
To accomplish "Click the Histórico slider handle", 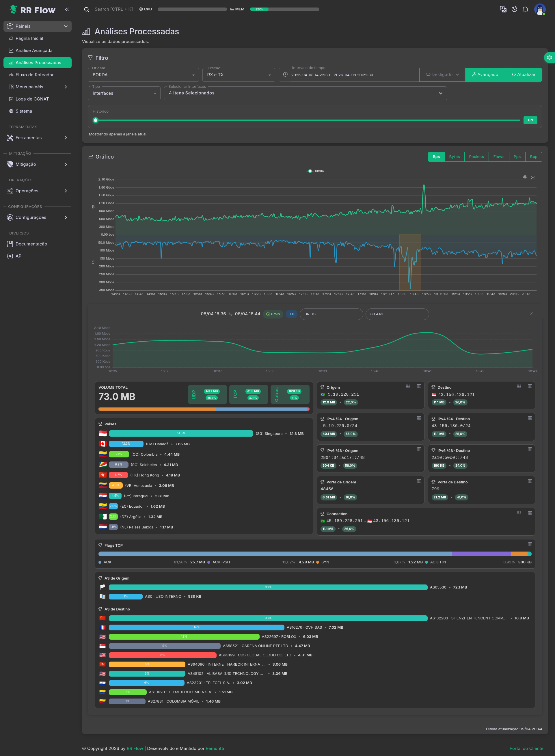I will point(96,120).
